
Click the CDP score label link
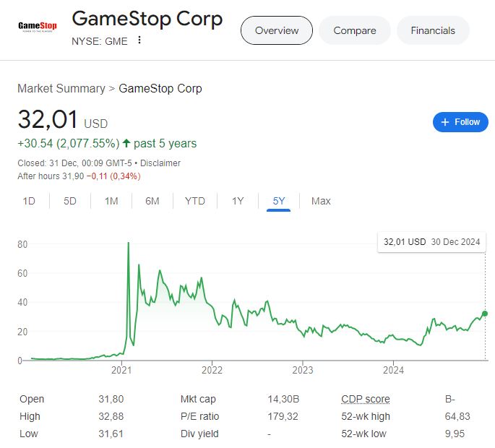[x=366, y=399]
